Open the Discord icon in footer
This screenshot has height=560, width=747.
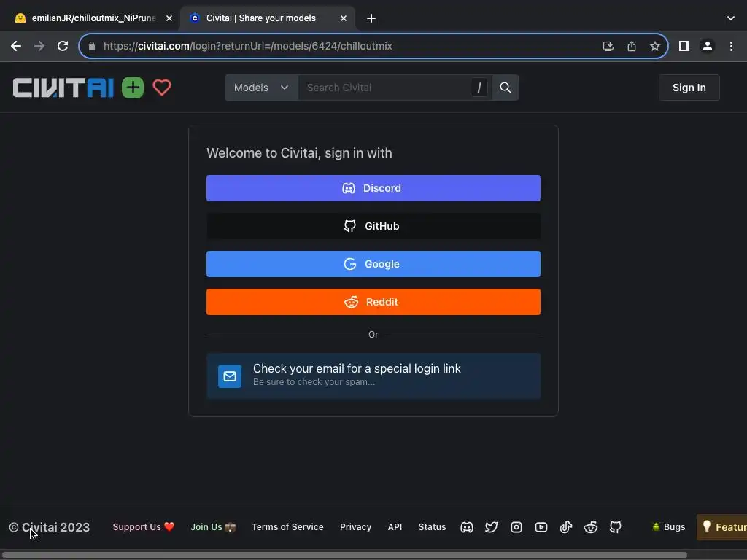tap(467, 527)
